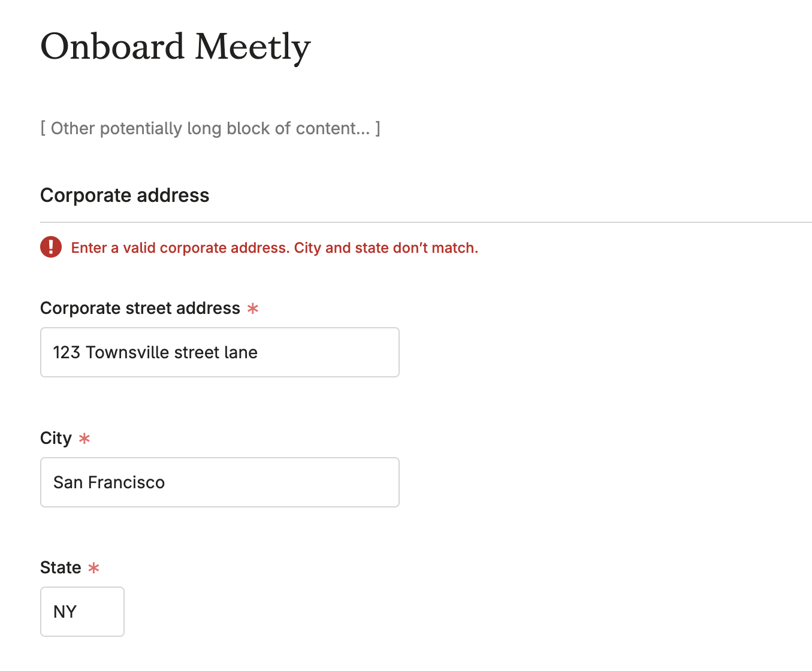The height and width of the screenshot is (671, 812).
Task: Click the placeholder content block text
Action: 210,128
